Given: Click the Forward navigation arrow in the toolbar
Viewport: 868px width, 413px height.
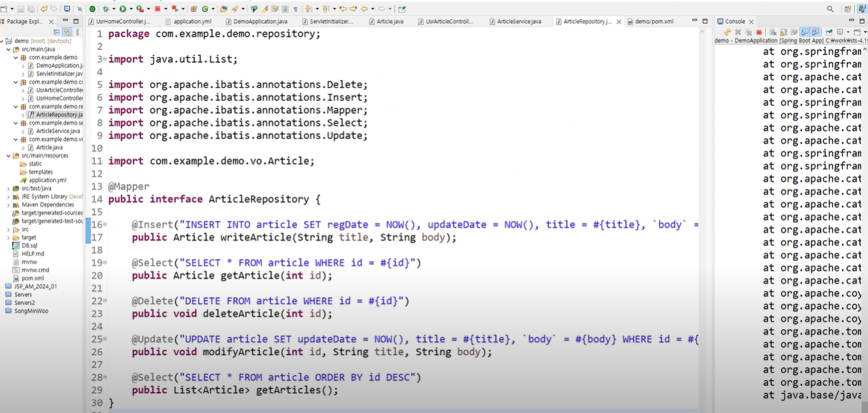Looking at the screenshot, I should click(381, 9).
